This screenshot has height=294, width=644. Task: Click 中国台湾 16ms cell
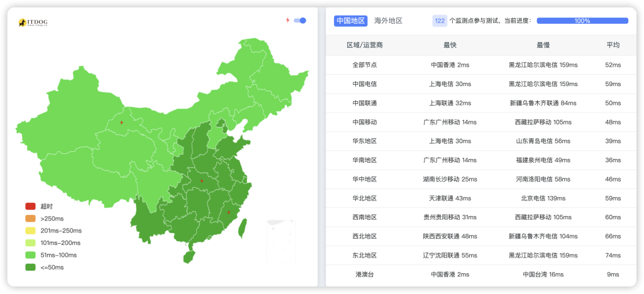(x=543, y=275)
